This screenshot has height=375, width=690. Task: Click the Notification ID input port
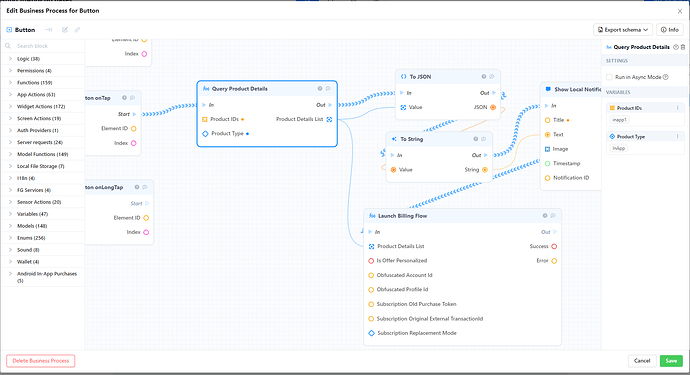[x=547, y=178]
